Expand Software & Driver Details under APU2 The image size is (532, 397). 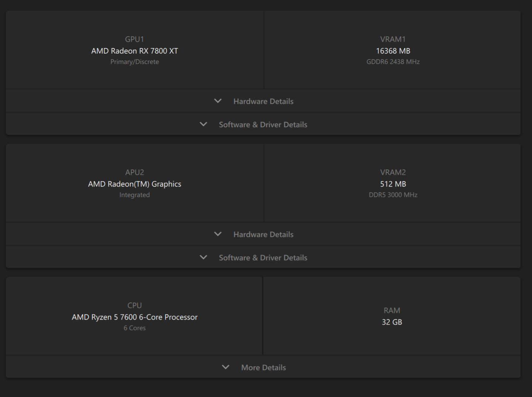(x=263, y=257)
